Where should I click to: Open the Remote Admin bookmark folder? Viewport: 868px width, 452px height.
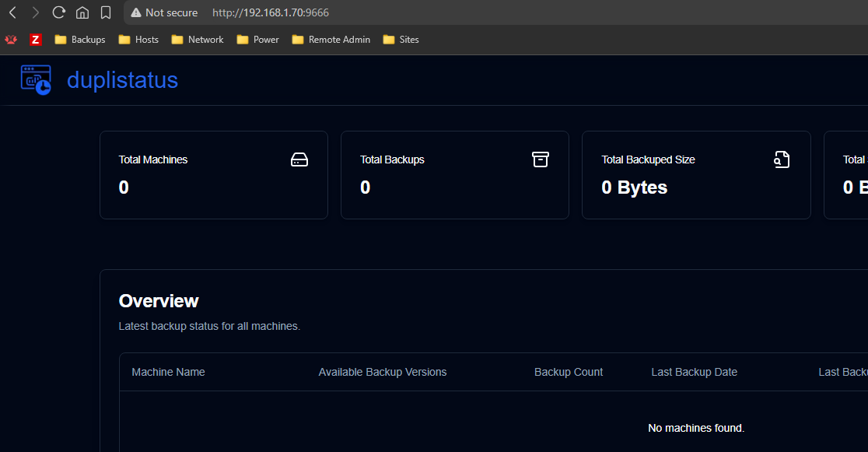[x=331, y=40]
